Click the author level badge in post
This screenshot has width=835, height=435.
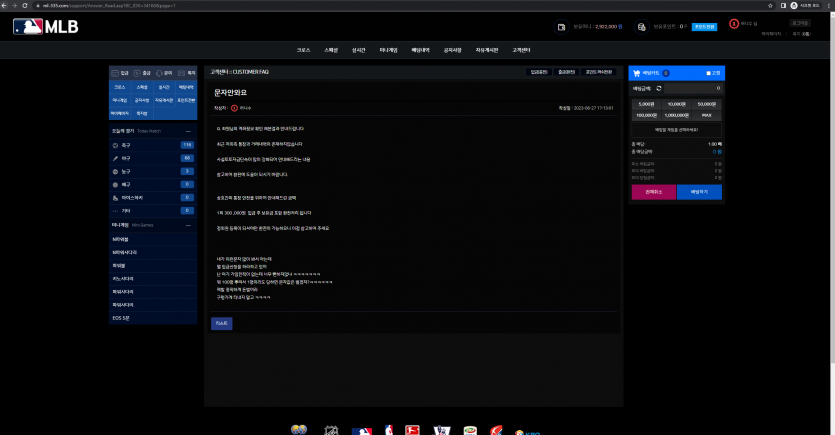pos(234,108)
